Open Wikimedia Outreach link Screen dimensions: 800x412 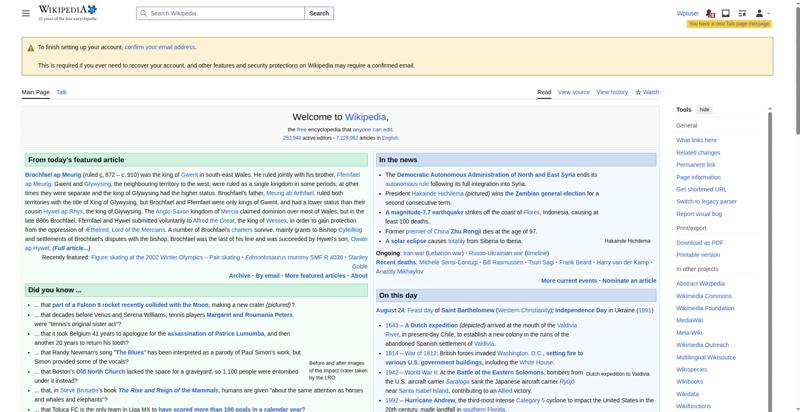(x=703, y=345)
